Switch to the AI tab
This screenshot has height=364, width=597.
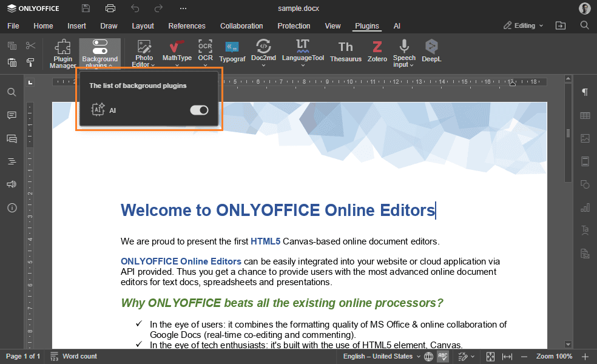pyautogui.click(x=397, y=26)
